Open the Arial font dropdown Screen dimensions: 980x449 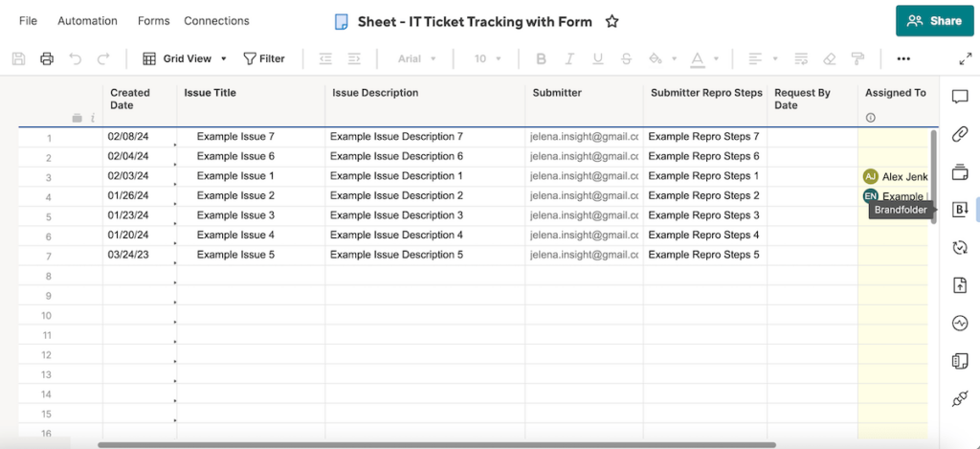417,58
